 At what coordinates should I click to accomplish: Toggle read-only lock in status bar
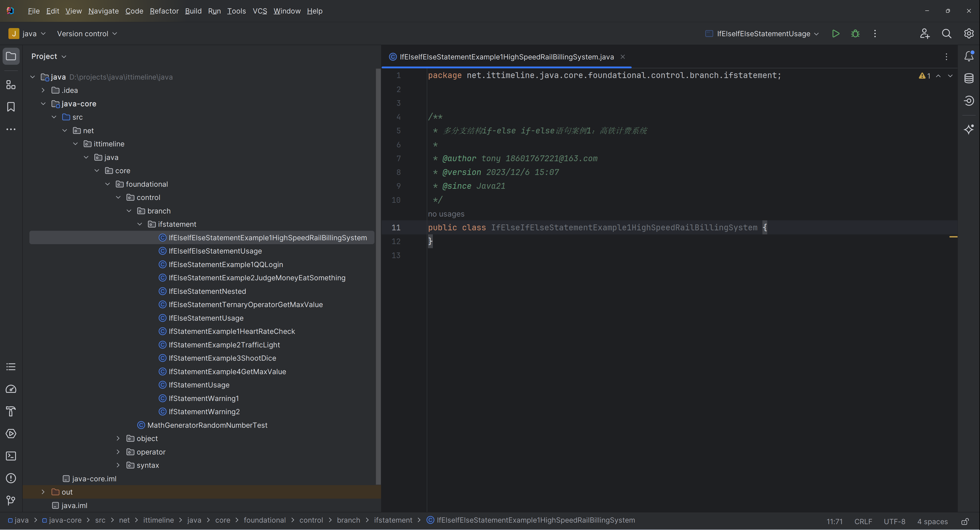965,522
